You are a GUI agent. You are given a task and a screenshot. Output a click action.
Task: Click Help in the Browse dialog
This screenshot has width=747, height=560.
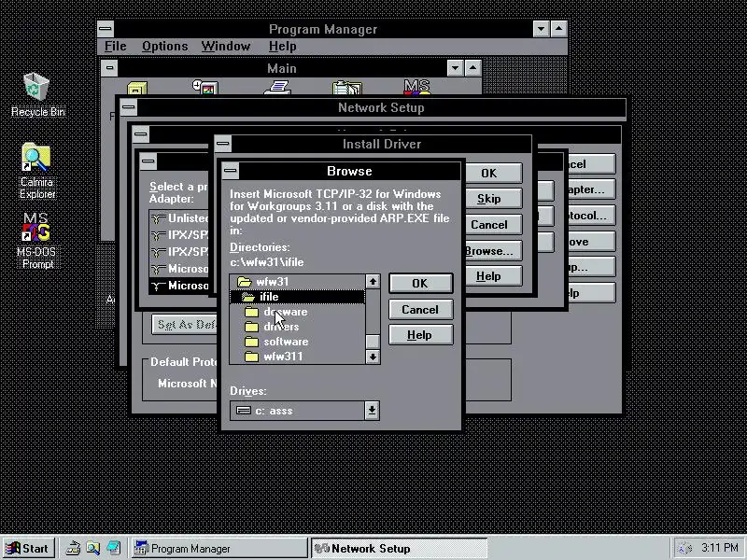[x=420, y=335]
